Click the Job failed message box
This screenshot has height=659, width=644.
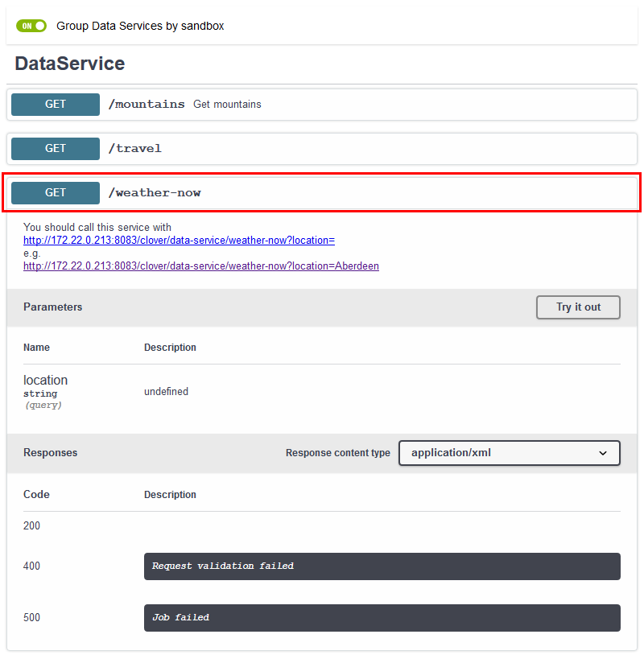click(382, 618)
